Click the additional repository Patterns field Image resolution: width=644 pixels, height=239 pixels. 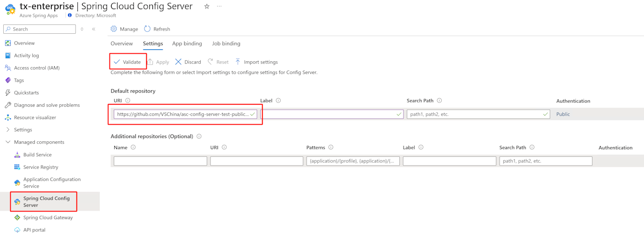[353, 161]
